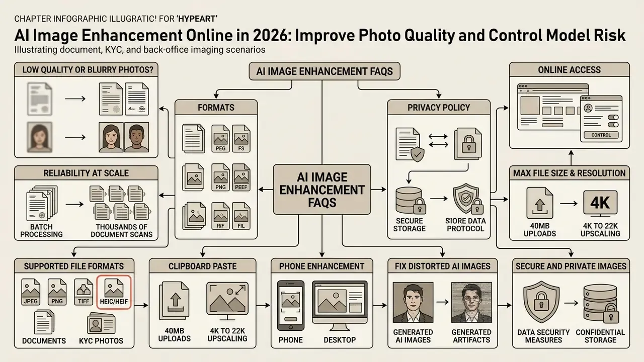Click the central AI Image Enhancement FAQs box
The image size is (644, 362).
coord(322,190)
